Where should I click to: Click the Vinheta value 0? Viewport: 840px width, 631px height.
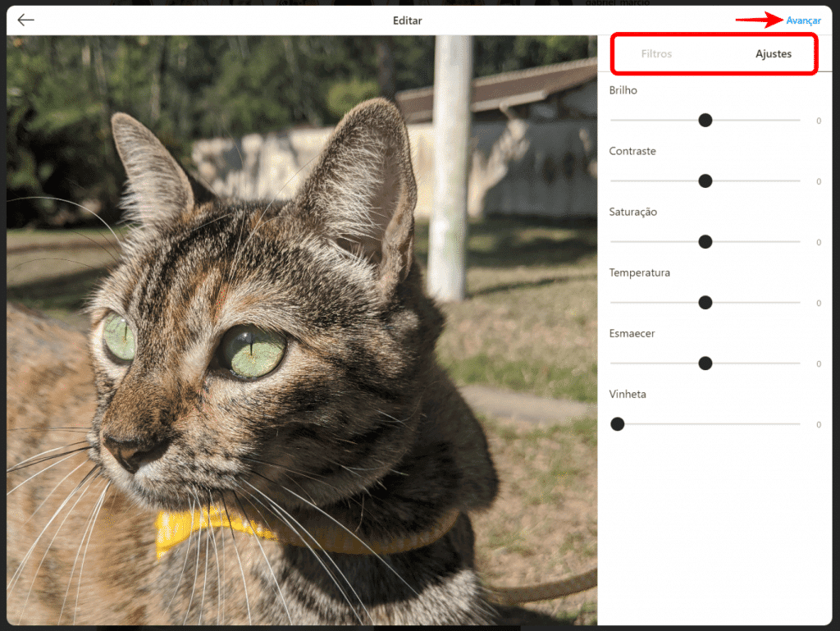tap(818, 425)
